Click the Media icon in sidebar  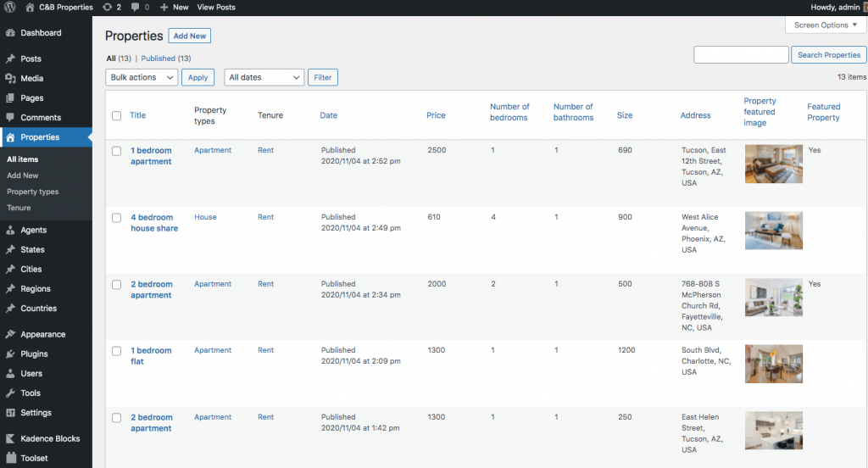[10, 78]
